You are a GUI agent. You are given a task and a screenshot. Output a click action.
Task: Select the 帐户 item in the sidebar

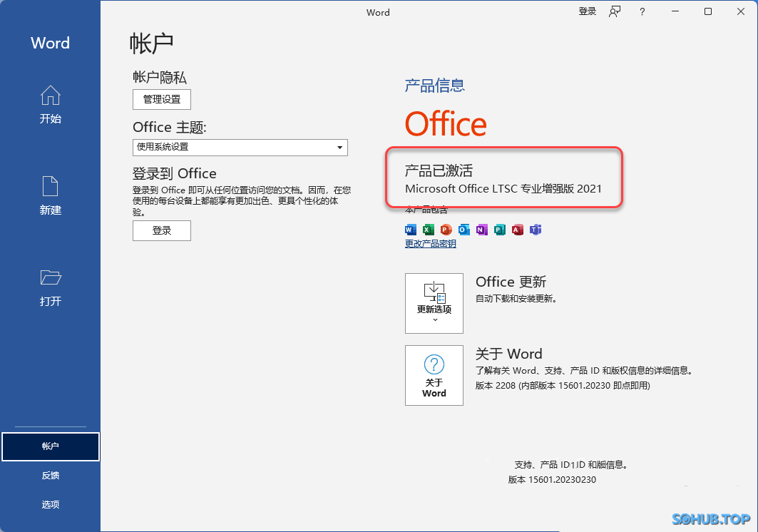click(51, 446)
